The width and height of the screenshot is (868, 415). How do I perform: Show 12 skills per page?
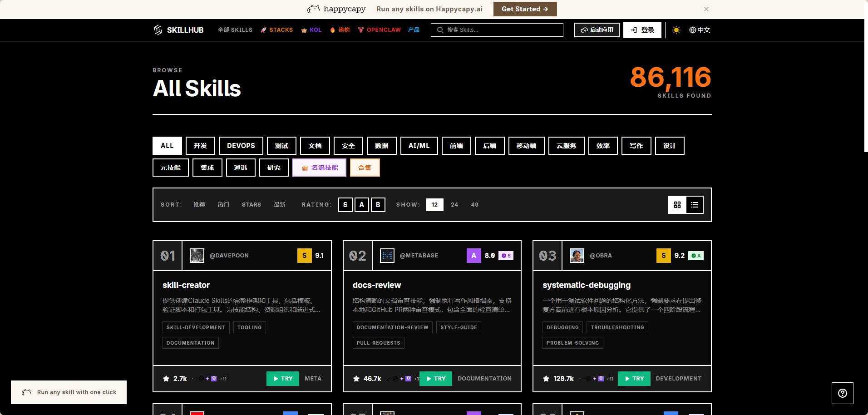click(435, 205)
